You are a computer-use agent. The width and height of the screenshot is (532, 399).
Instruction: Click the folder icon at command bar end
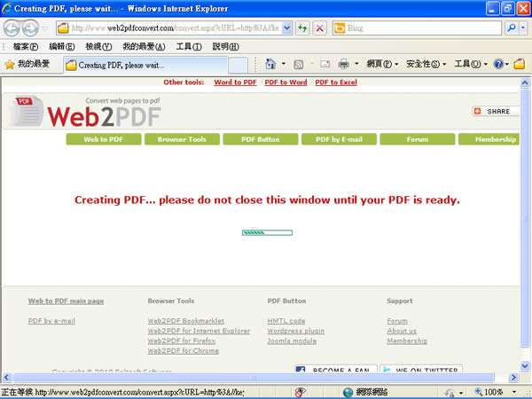(519, 64)
